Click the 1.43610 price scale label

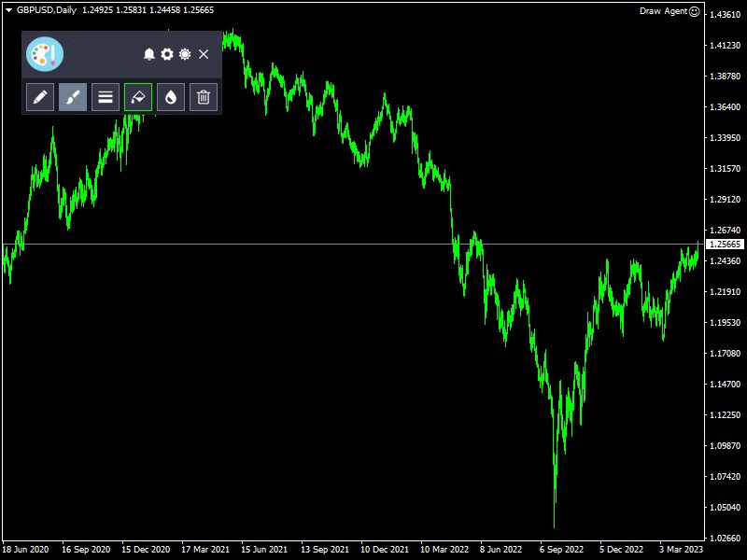tap(726, 15)
